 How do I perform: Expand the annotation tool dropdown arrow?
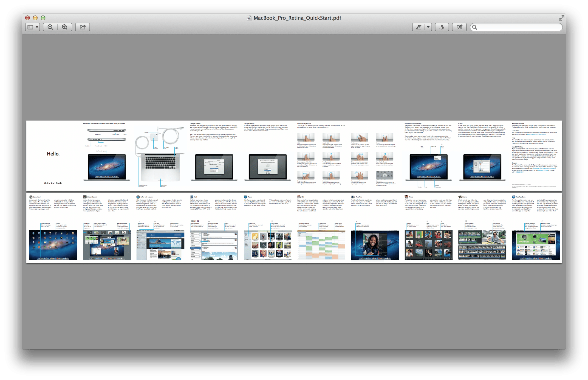[428, 27]
